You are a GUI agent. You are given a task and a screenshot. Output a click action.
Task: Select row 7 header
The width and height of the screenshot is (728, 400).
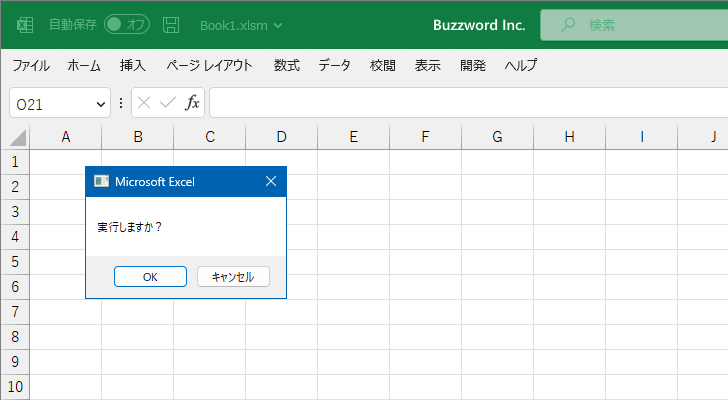tap(15, 312)
